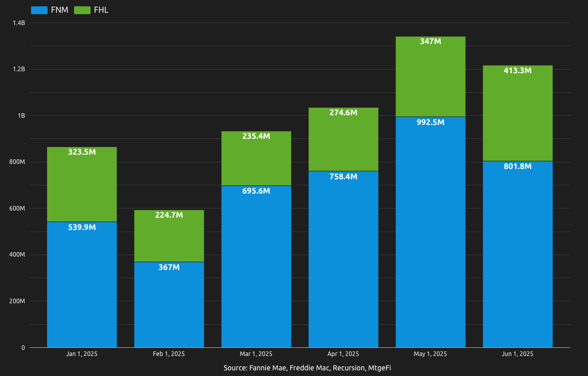
Task: Click the source attribution text below the chart
Action: [307, 367]
